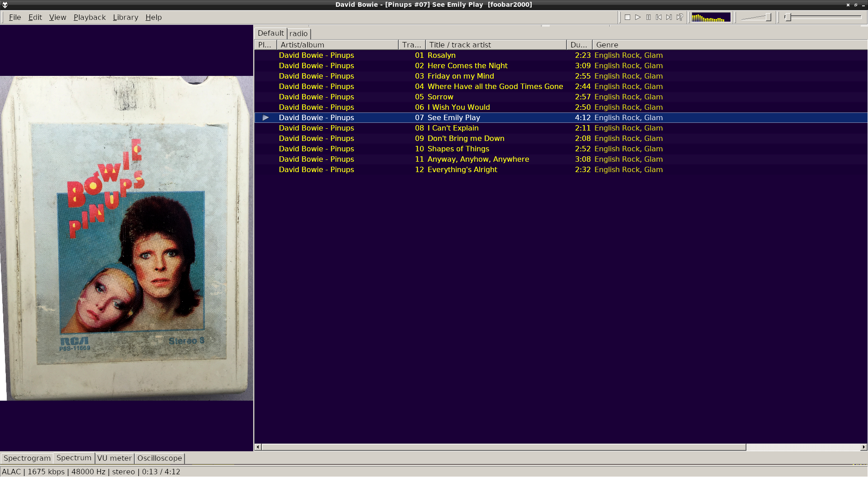Click the playing indicator arrow on track 07

pos(266,117)
